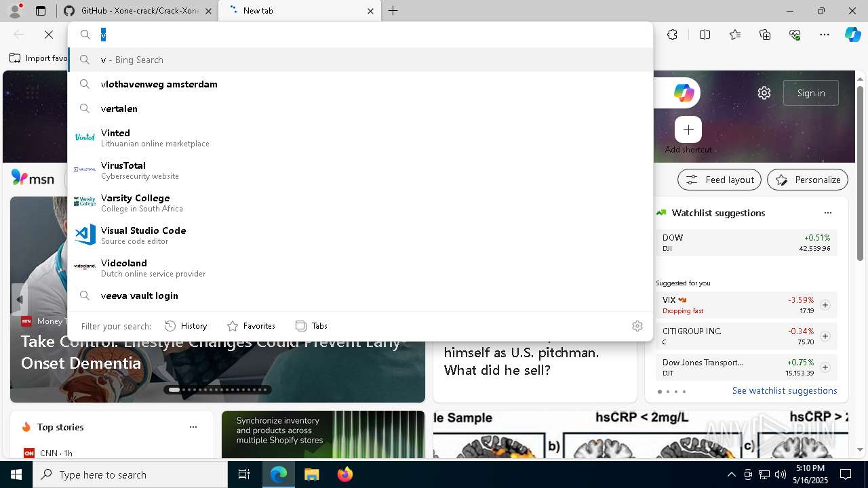Open 'See watchlist suggestions' link

point(785,390)
